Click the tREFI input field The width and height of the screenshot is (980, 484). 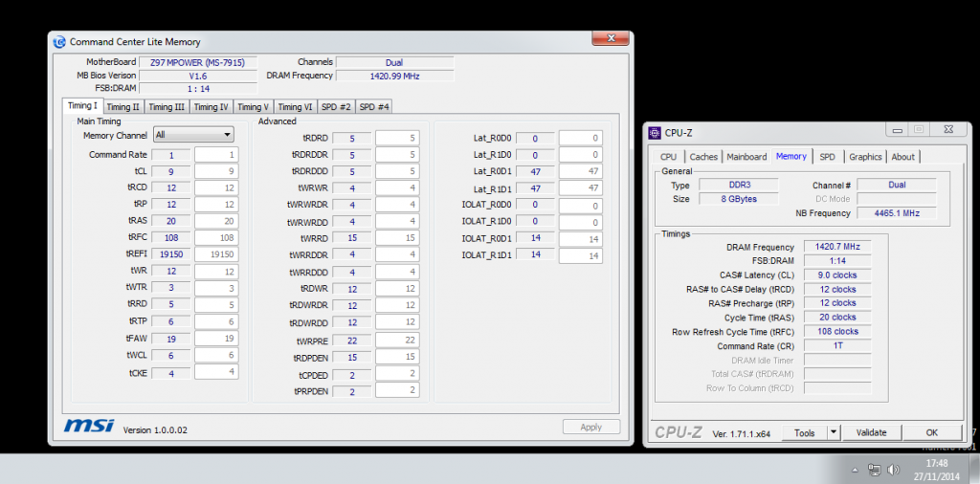point(215,254)
